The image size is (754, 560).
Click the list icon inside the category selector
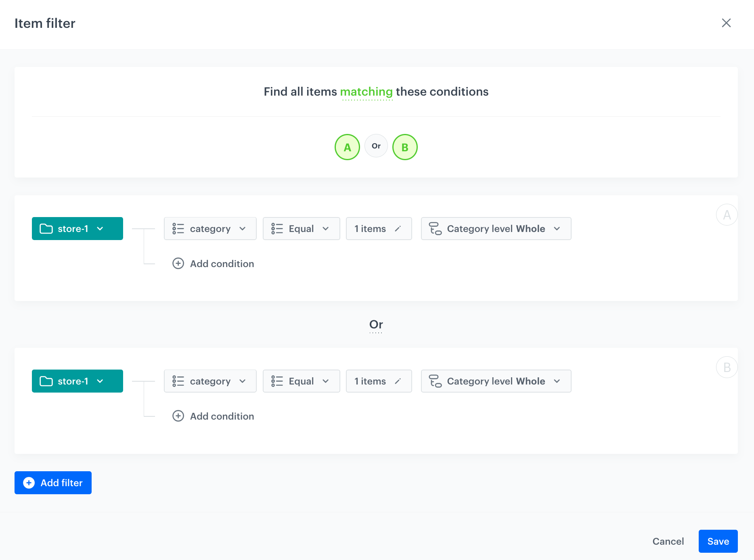click(178, 228)
